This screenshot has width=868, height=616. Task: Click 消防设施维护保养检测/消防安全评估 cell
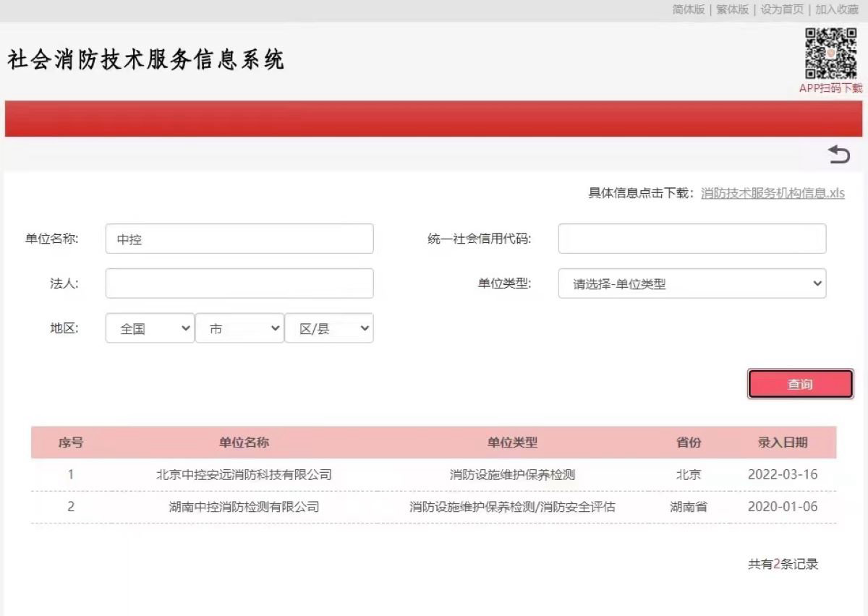(x=512, y=507)
